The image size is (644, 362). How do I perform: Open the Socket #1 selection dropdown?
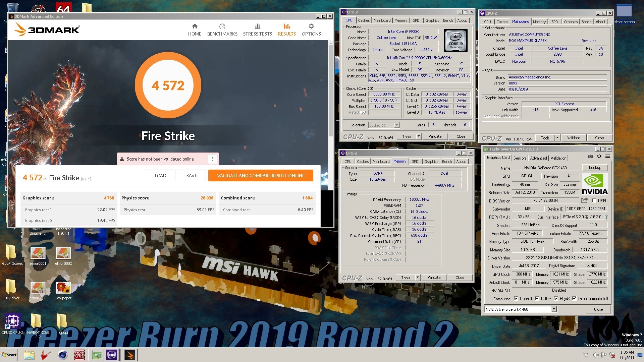click(396, 125)
